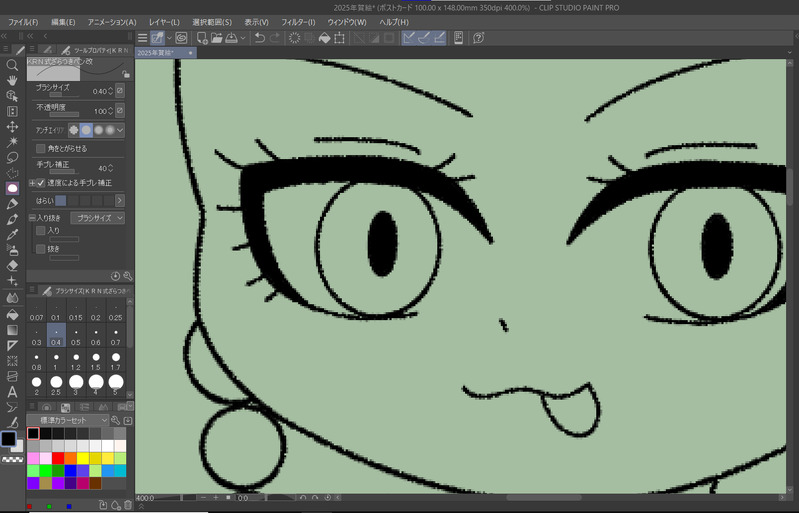Open the アニメーション(A) menu

(112, 22)
